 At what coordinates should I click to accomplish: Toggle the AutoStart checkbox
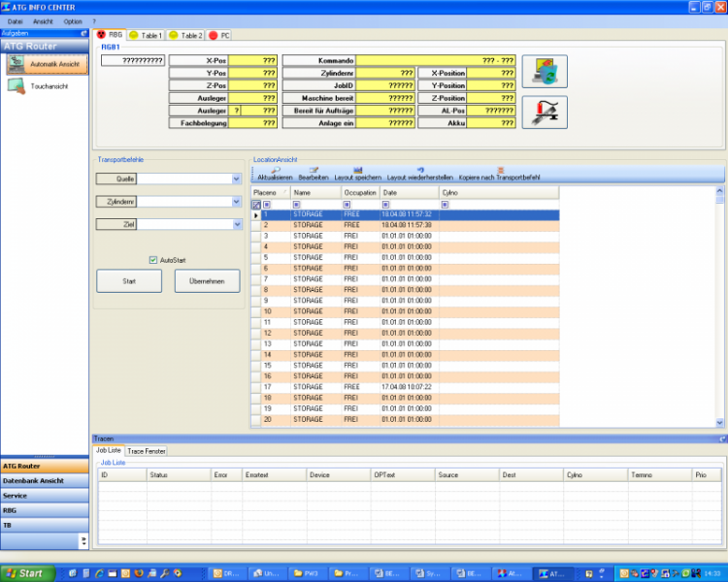[x=153, y=260]
